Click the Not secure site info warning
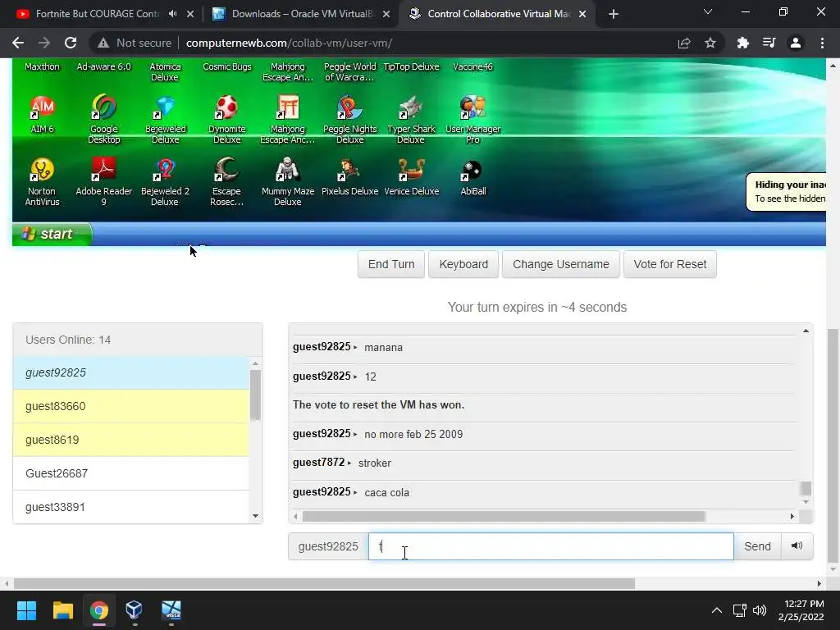Screen dimensions: 840x630 coord(134,43)
